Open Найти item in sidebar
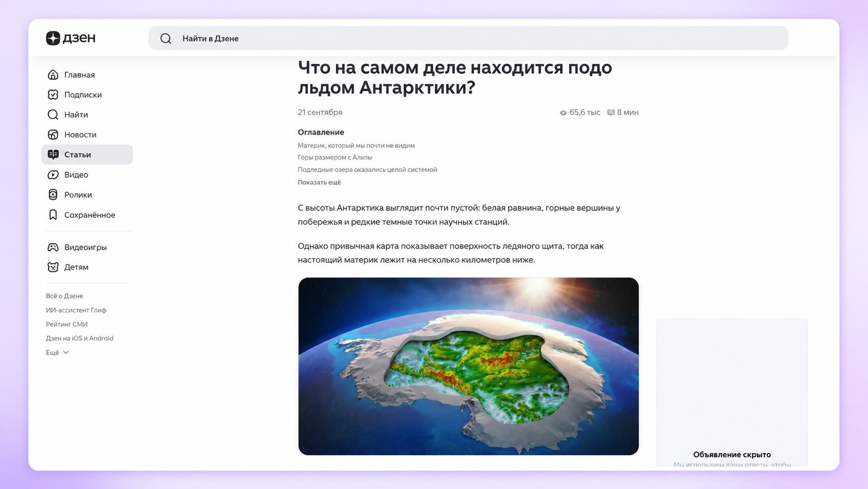This screenshot has height=489, width=868. 87,114
